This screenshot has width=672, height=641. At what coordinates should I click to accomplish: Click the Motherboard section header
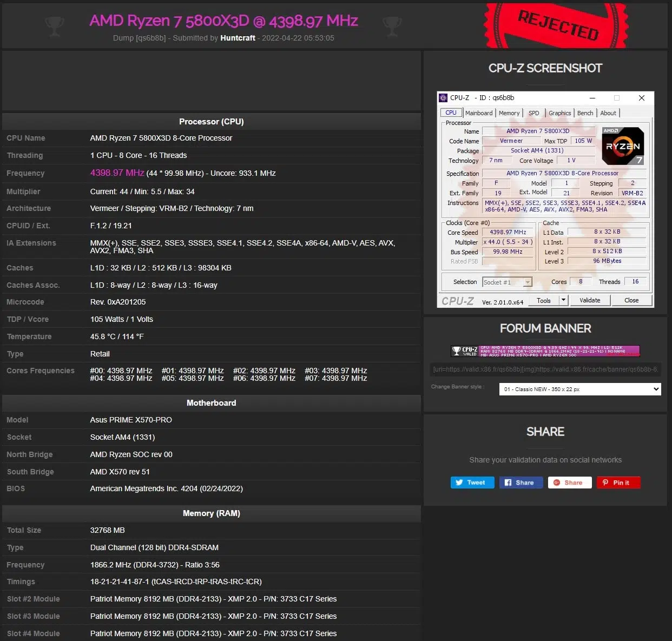coord(212,403)
